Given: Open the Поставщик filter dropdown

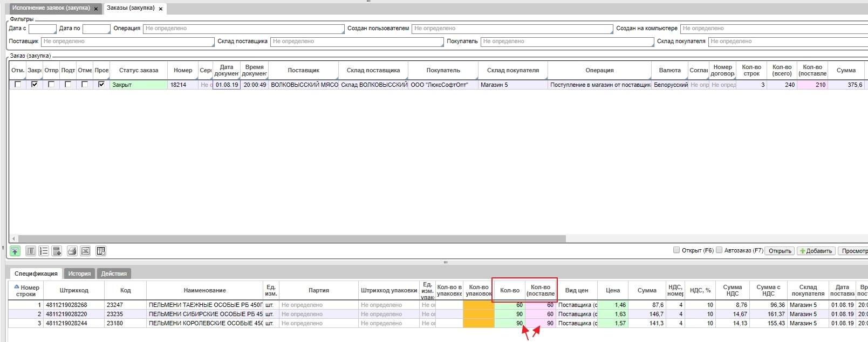Looking at the screenshot, I should (128, 42).
